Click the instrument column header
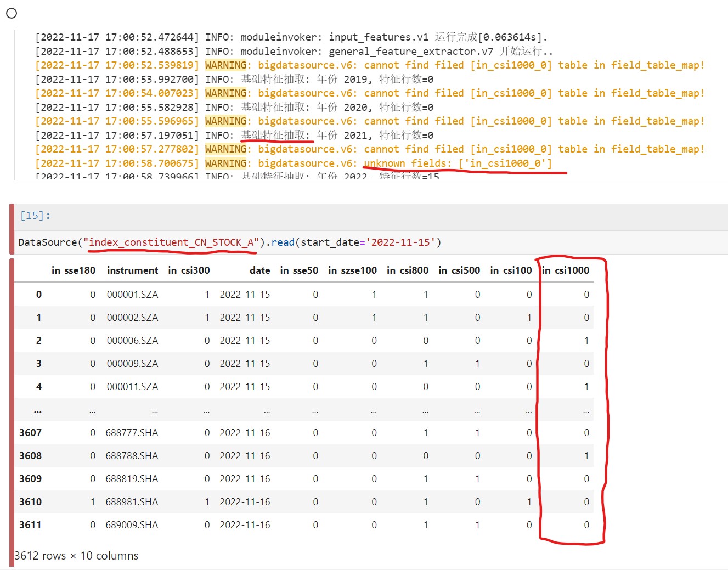The height and width of the screenshot is (570, 728). [132, 270]
